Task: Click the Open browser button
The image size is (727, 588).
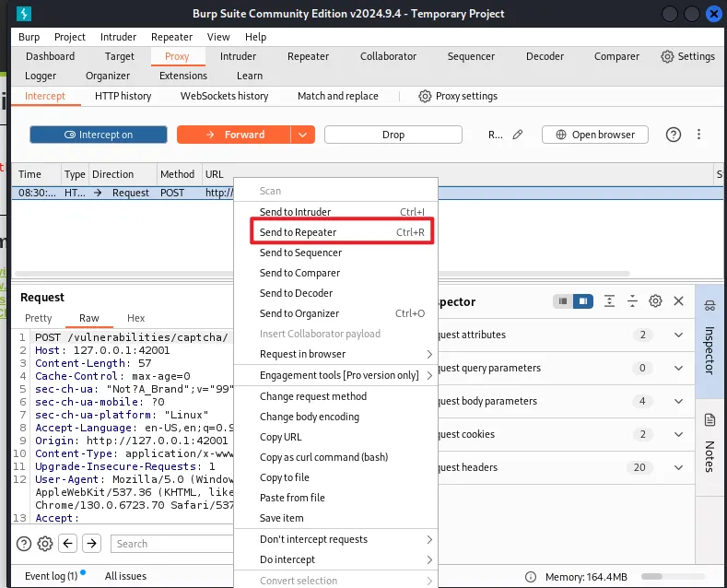Action: tap(595, 135)
